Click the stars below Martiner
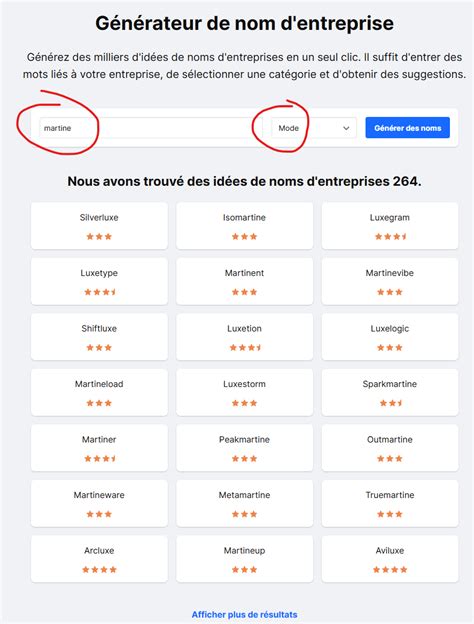Screen dimensions: 474x624 100,458
